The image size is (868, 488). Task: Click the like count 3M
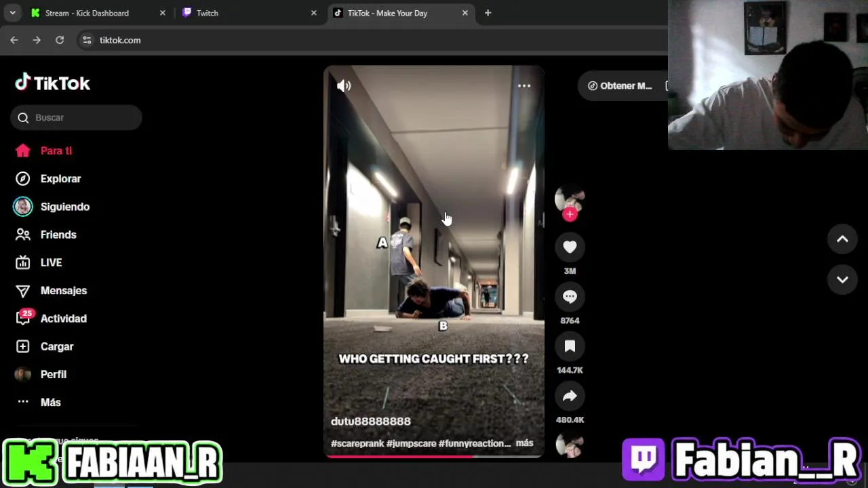click(570, 271)
